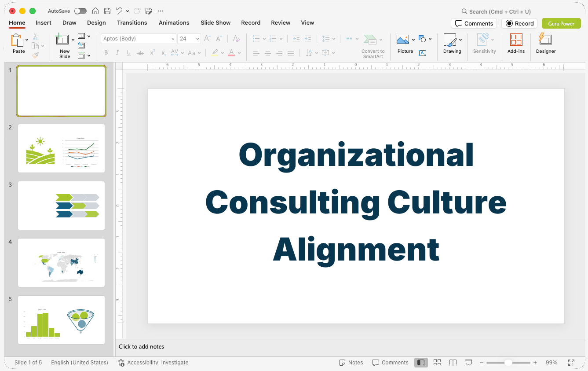Image resolution: width=588 pixels, height=371 pixels.
Task: Reset the slide layout icon
Action: [x=81, y=45]
